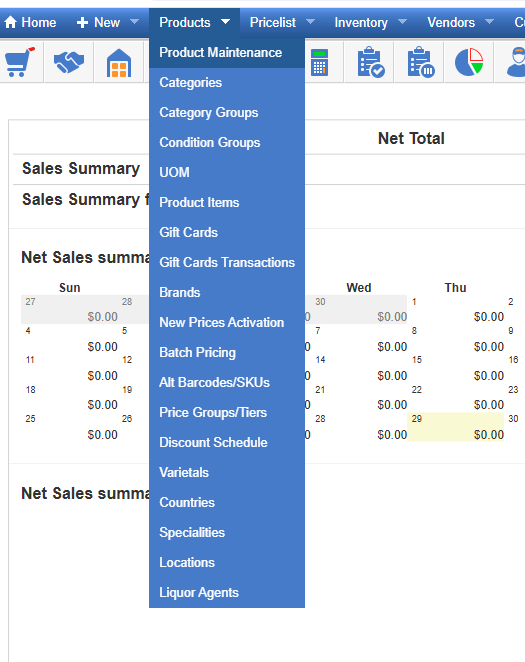Open the handshake deals icon

pyautogui.click(x=69, y=62)
